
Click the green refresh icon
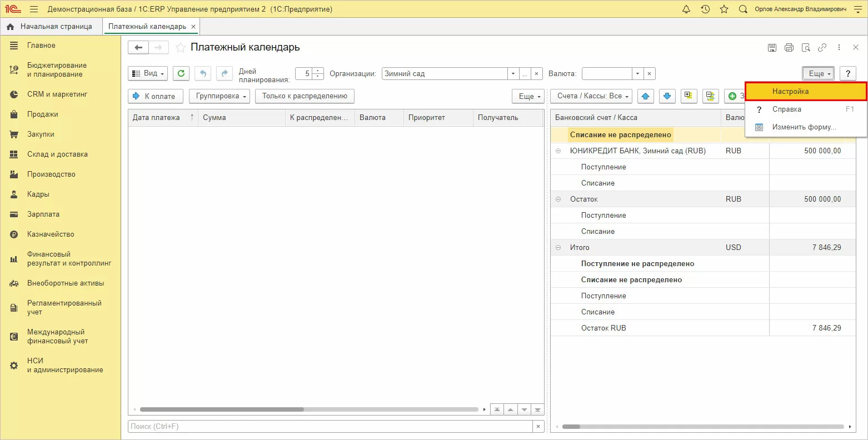click(181, 73)
